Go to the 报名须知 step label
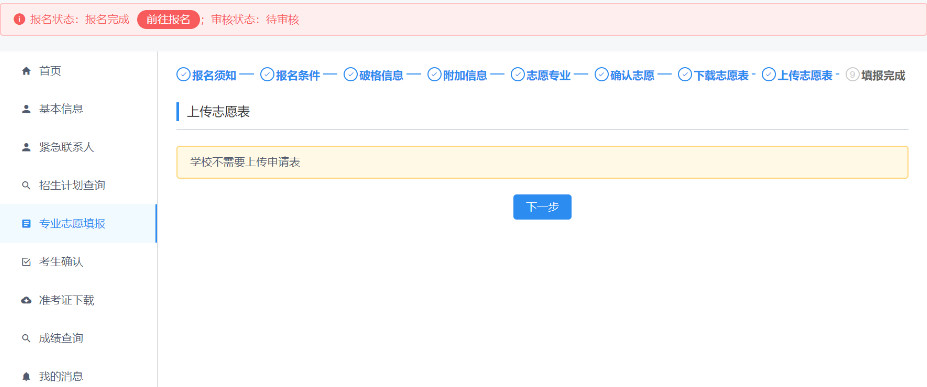 coord(214,76)
